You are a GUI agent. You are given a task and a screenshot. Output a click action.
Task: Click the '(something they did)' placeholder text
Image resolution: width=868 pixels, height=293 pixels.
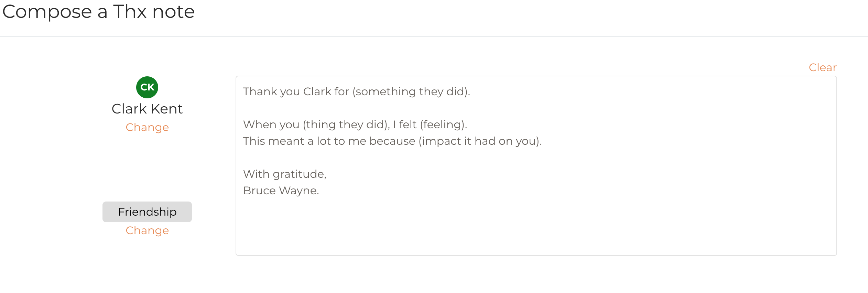[411, 91]
